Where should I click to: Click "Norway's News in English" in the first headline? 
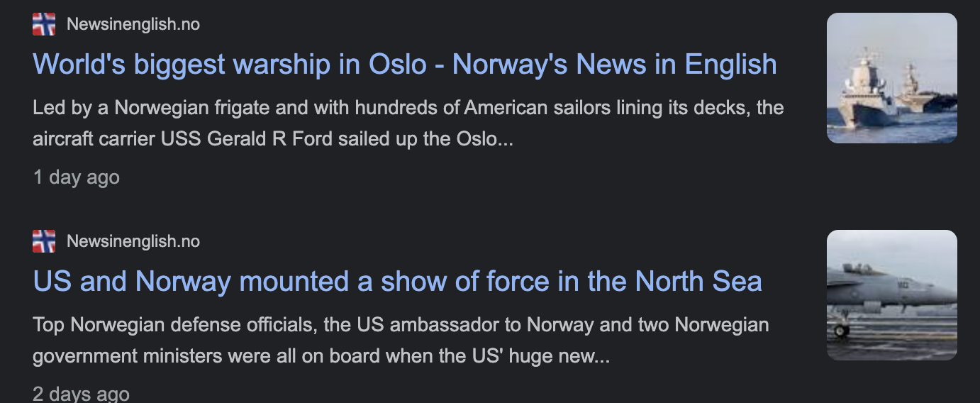(x=614, y=64)
